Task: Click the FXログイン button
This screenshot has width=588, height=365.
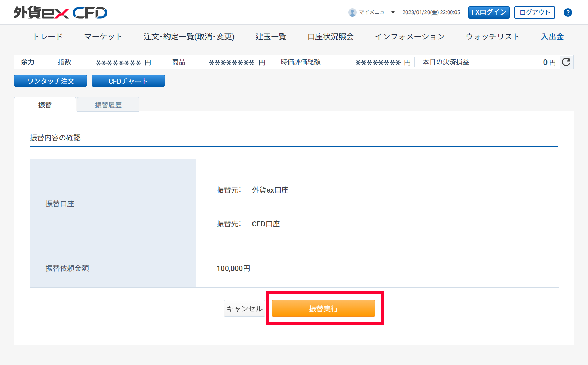Action: click(x=489, y=12)
